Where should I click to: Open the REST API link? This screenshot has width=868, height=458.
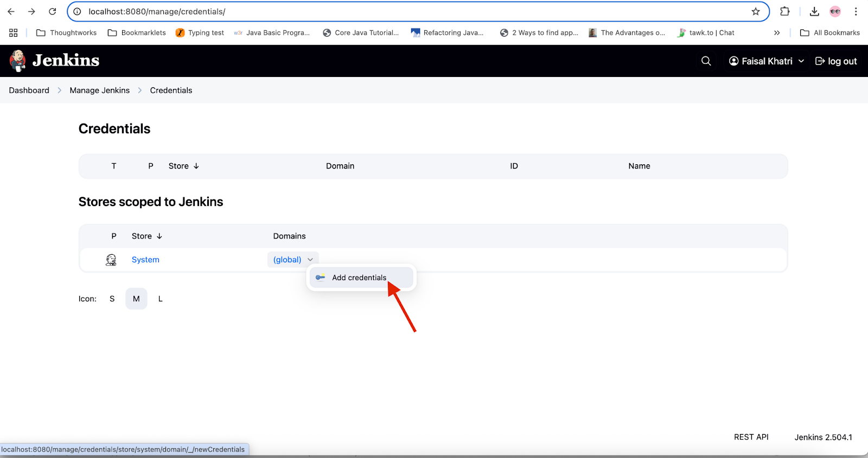(x=751, y=437)
